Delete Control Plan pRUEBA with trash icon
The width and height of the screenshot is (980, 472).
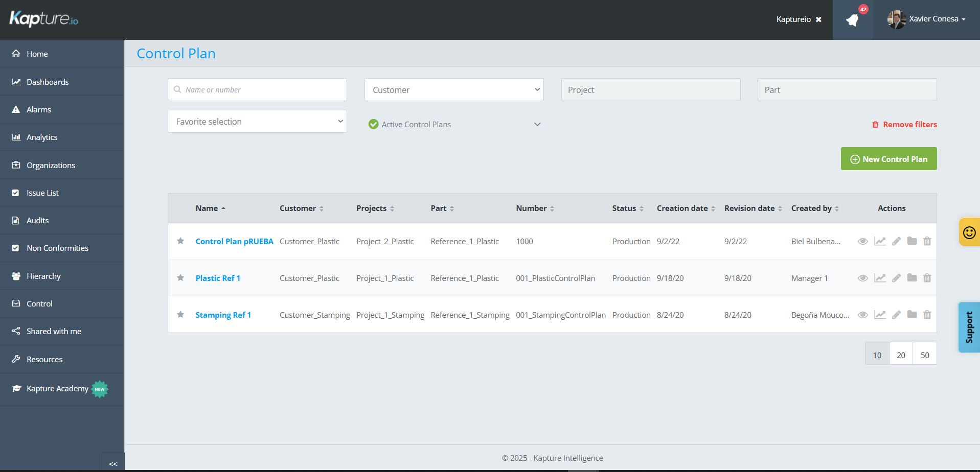(x=927, y=241)
